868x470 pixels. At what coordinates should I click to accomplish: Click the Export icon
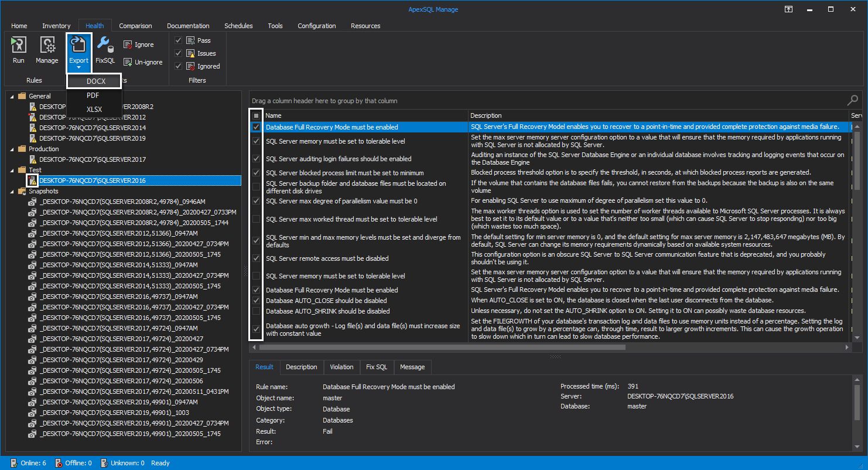pyautogui.click(x=78, y=45)
